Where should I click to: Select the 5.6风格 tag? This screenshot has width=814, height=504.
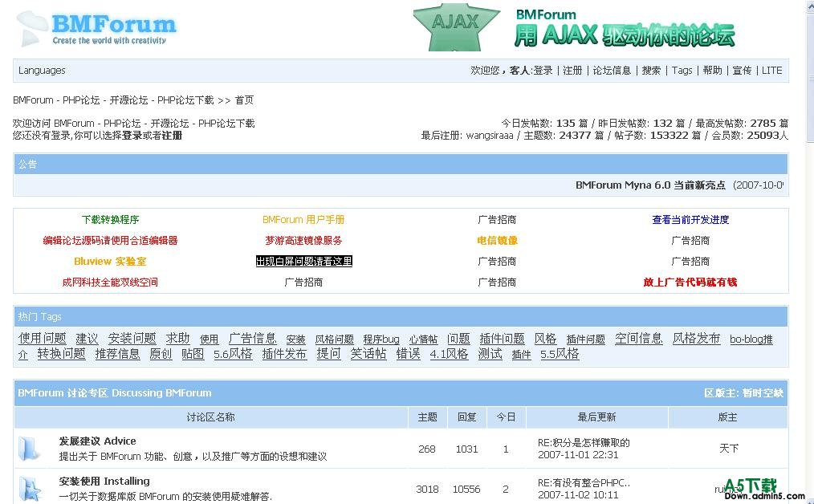[233, 354]
